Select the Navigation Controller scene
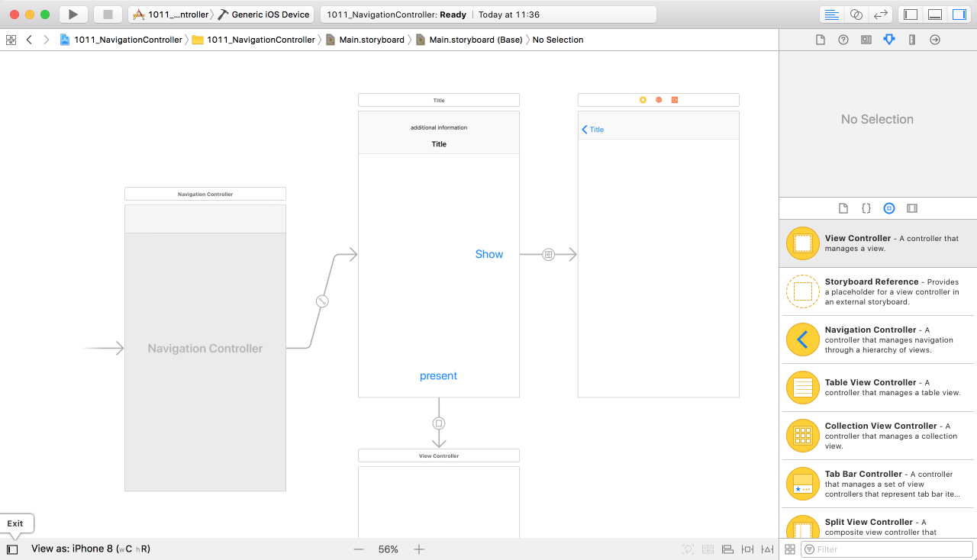This screenshot has width=977, height=560. pos(205,348)
